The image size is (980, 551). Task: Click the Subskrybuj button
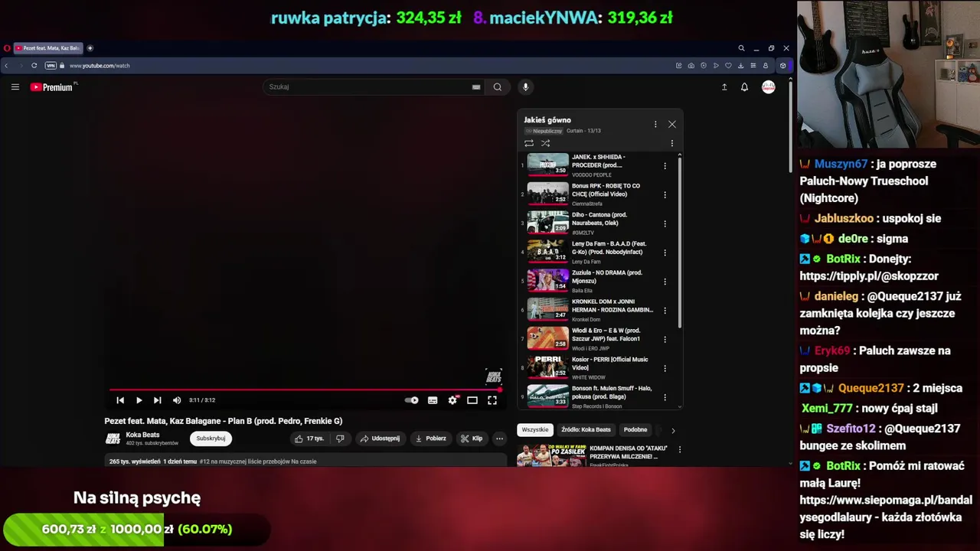point(211,439)
